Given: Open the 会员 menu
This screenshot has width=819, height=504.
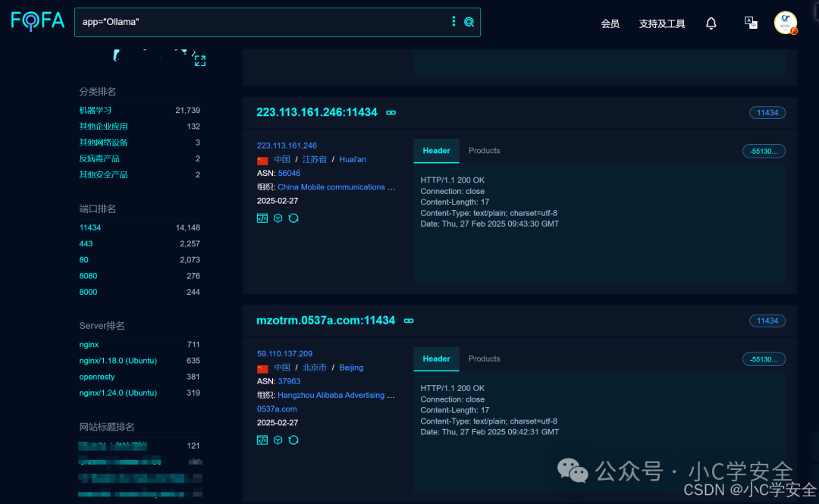Looking at the screenshot, I should 610,23.
